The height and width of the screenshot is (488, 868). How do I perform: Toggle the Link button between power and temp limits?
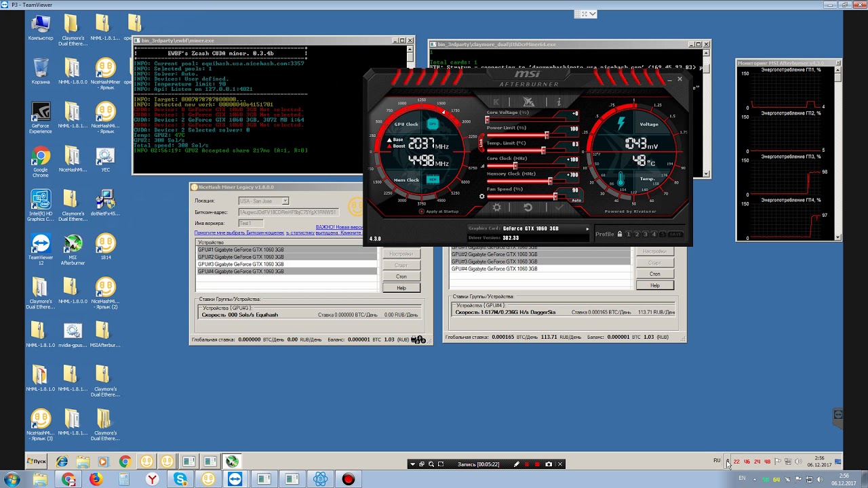(481, 143)
